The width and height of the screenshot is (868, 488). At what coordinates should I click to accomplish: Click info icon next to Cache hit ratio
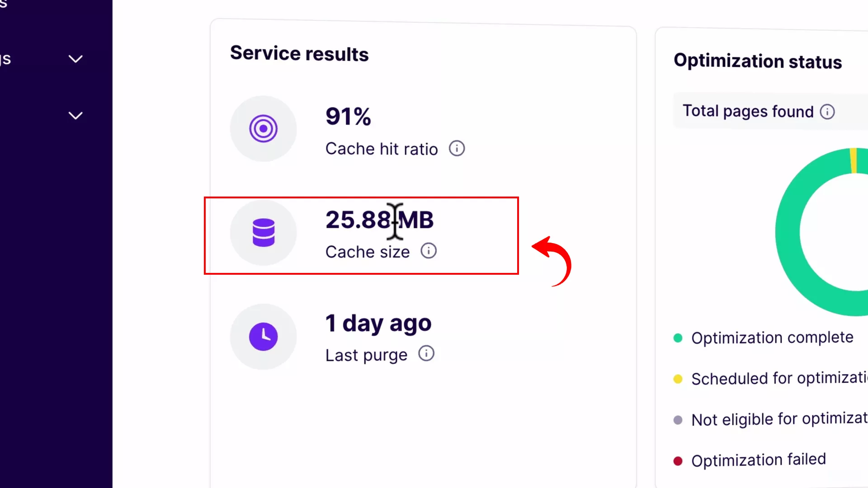coord(457,148)
